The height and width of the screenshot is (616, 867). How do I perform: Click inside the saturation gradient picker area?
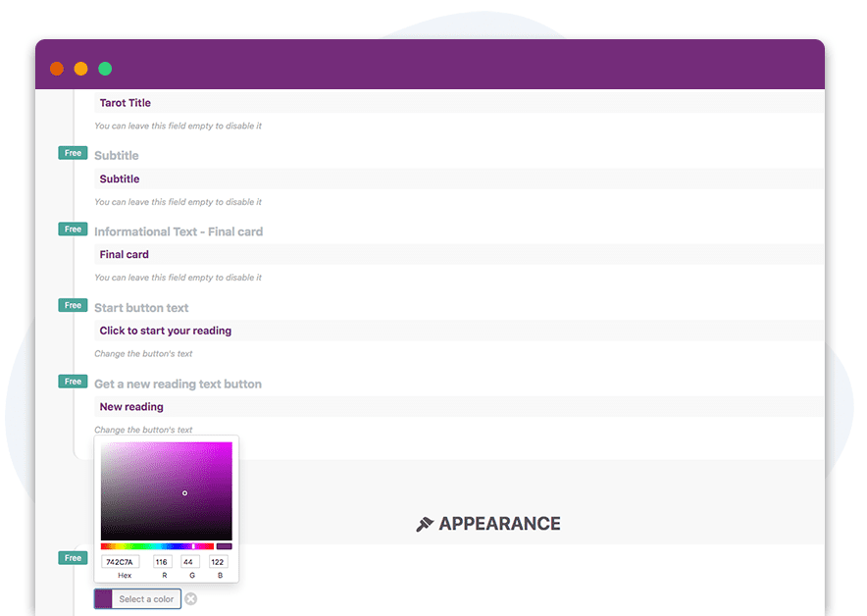point(167,491)
